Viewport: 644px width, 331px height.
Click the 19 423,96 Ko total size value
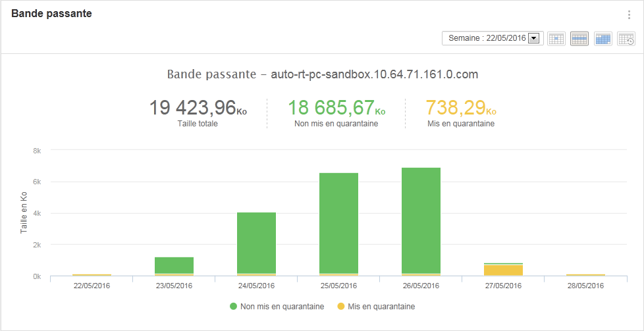coord(192,108)
